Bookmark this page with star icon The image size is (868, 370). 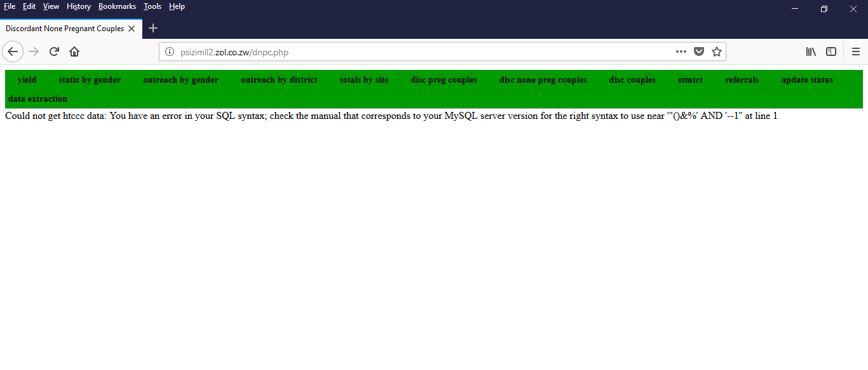coord(717,51)
